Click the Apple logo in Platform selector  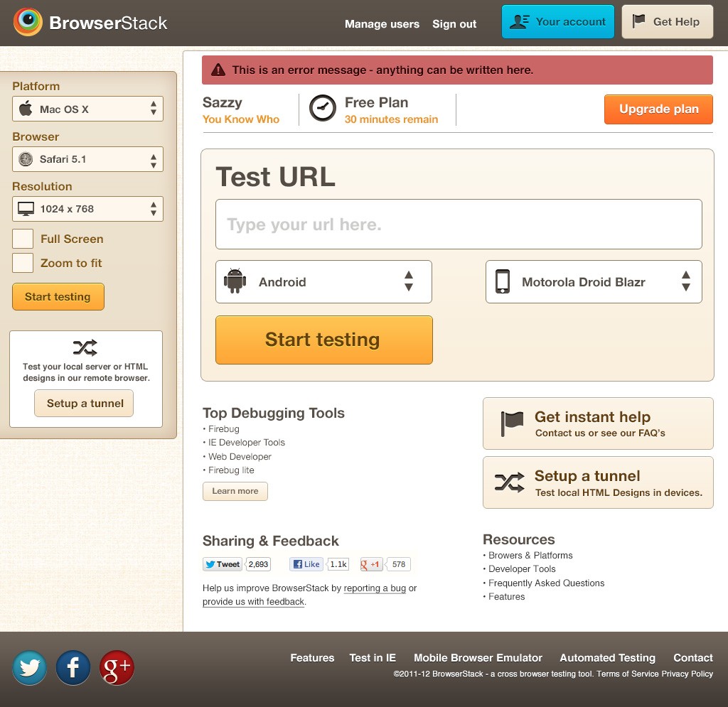(x=26, y=108)
